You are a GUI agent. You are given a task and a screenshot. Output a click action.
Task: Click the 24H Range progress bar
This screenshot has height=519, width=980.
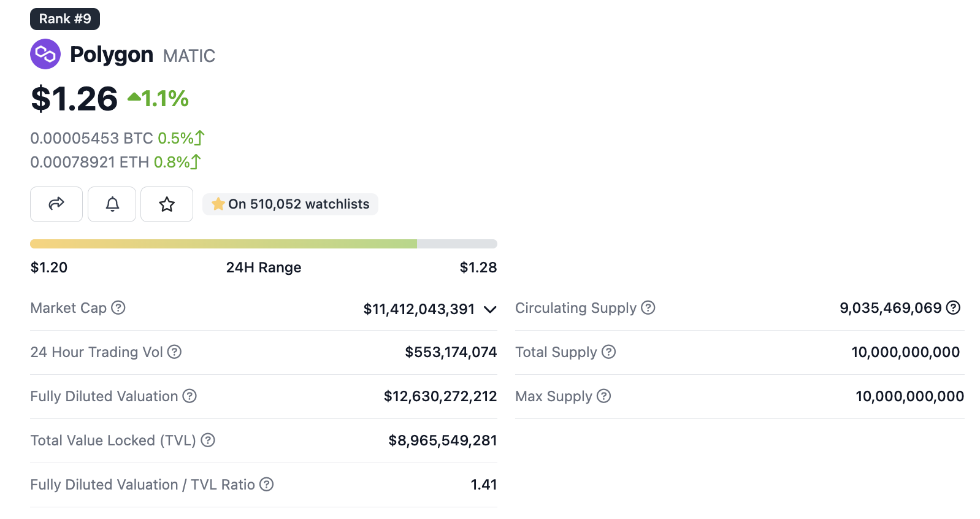pos(264,244)
